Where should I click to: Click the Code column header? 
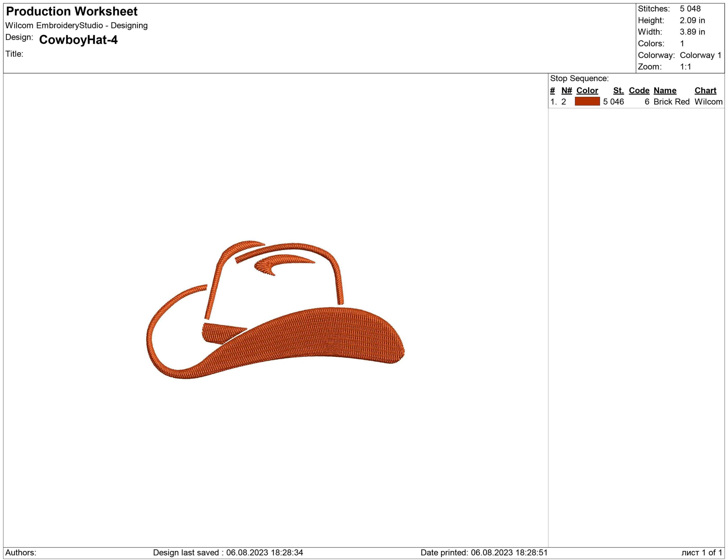639,91
